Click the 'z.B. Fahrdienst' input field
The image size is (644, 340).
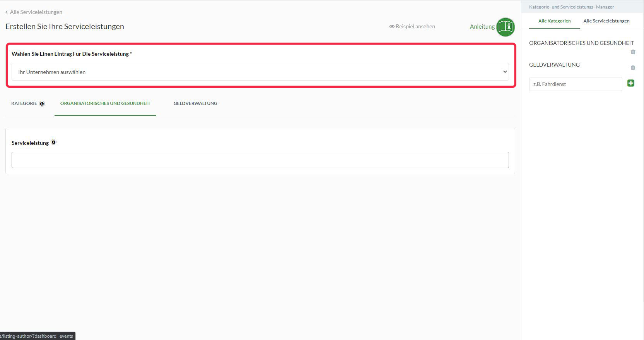[x=575, y=84]
